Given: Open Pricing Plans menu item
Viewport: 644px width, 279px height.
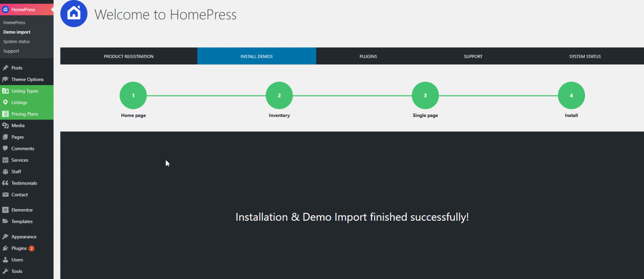Looking at the screenshot, I should coord(24,114).
